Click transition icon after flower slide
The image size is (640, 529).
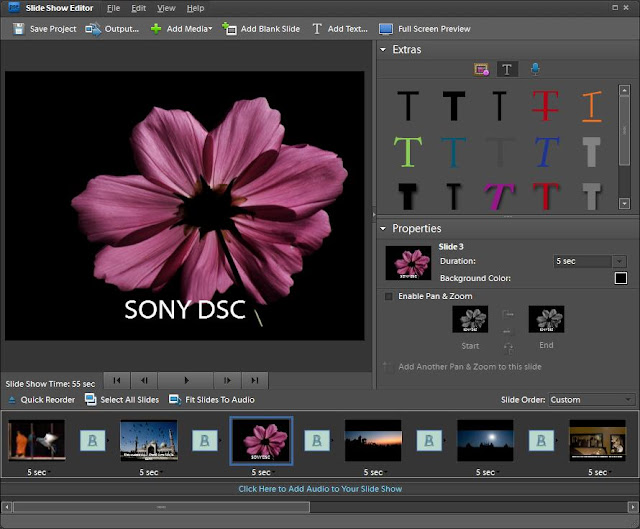pos(317,440)
